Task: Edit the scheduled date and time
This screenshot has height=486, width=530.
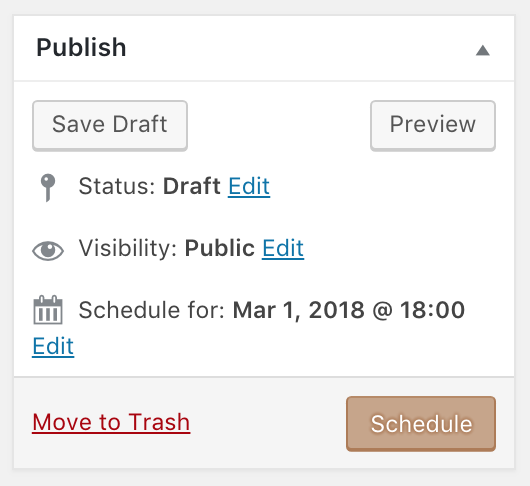Action: (53, 346)
